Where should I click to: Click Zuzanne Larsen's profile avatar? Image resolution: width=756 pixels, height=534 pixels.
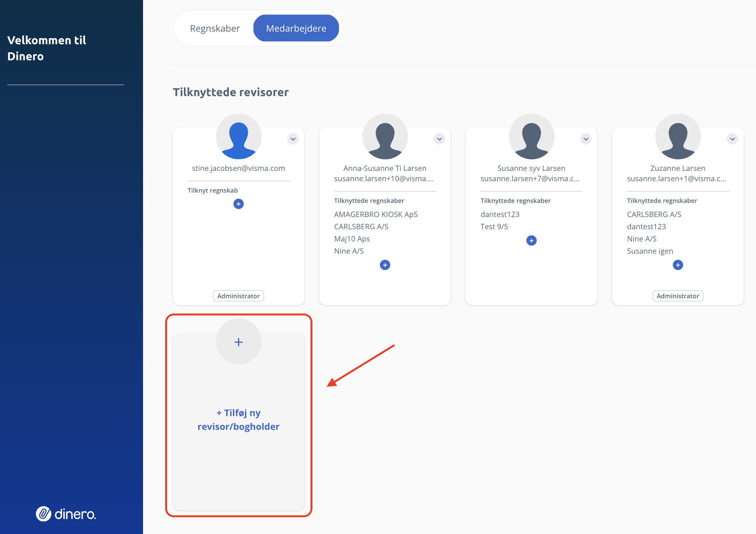[678, 137]
